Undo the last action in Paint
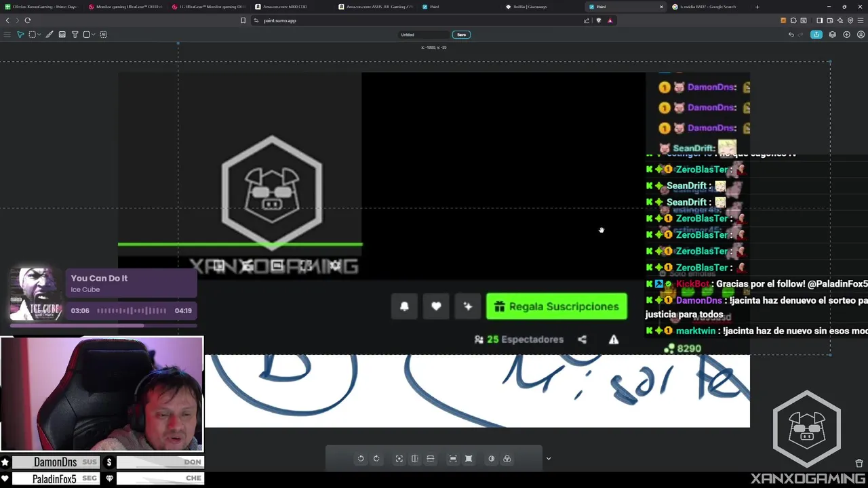Screen dimensions: 868x488 point(791,35)
